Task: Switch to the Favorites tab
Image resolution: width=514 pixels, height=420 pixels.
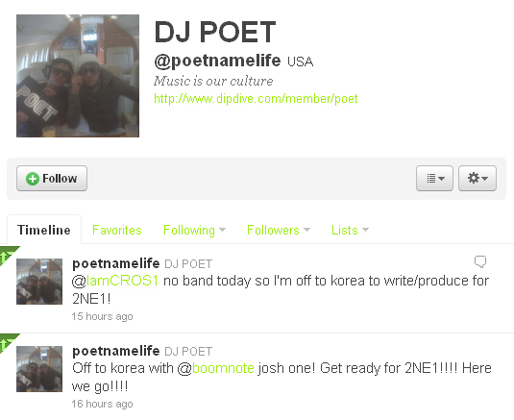Action: pos(117,230)
